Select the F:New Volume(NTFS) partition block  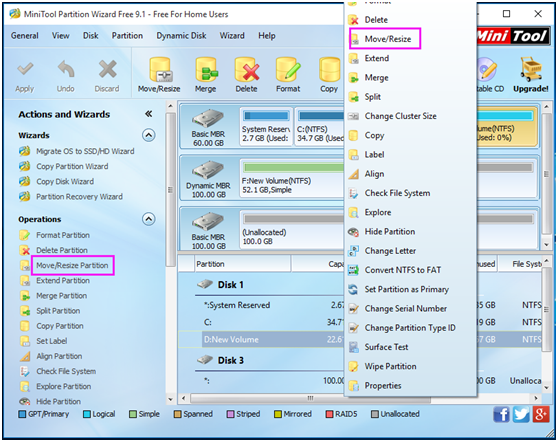click(293, 178)
